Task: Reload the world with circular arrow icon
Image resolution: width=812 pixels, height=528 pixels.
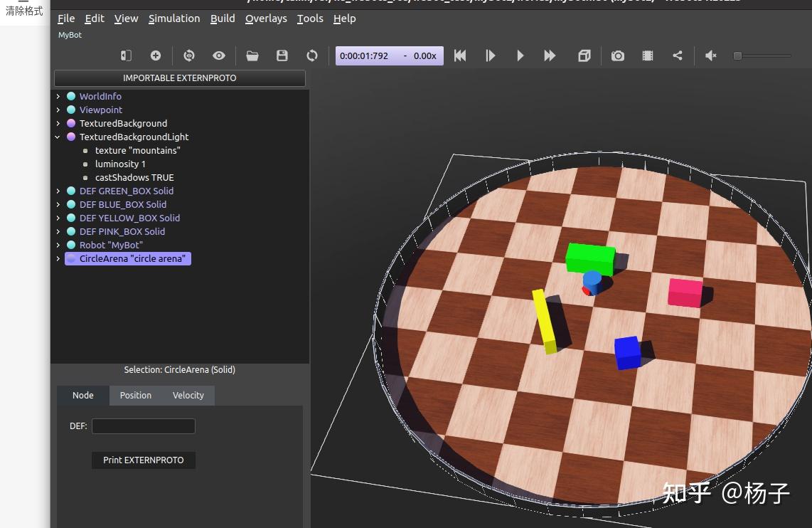Action: tap(312, 56)
